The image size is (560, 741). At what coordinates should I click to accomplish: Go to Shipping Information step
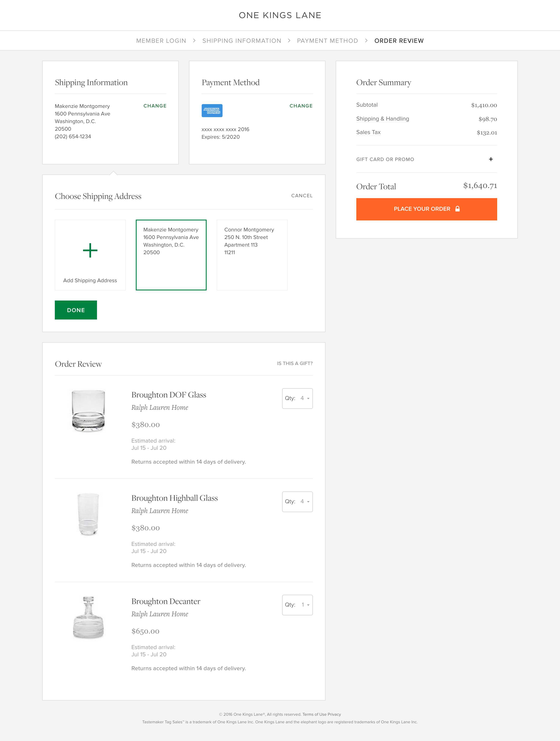(x=242, y=41)
